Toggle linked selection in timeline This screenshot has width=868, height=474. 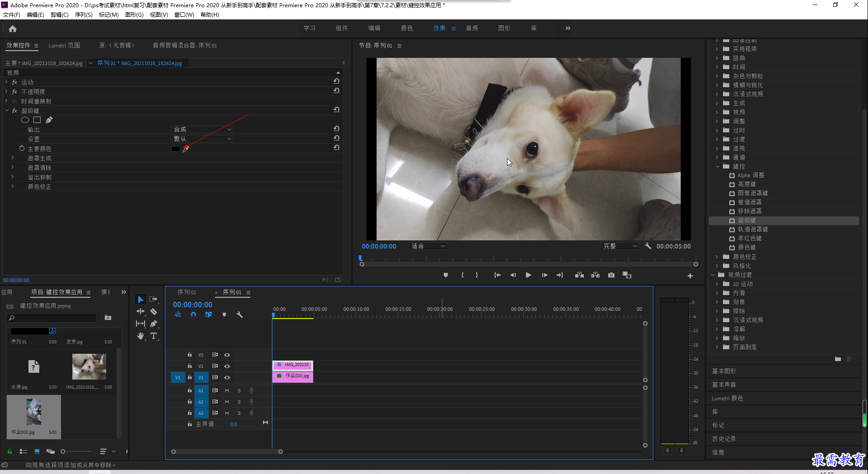click(208, 314)
